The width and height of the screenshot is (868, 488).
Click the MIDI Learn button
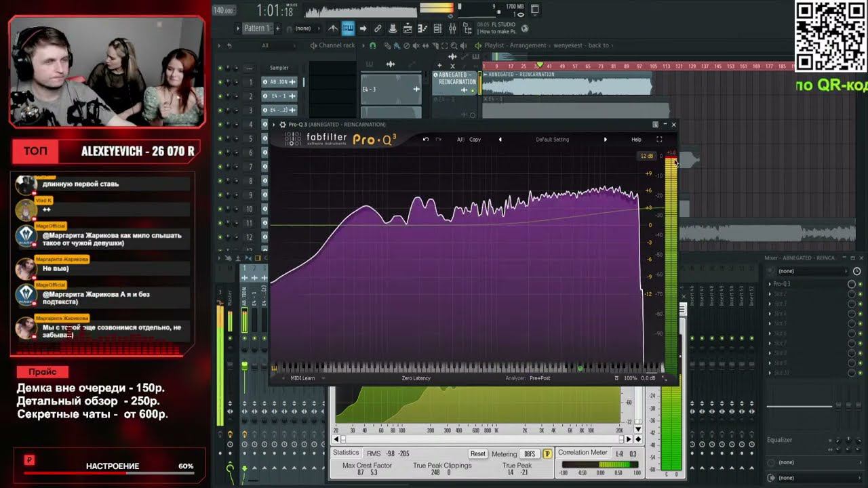click(303, 378)
